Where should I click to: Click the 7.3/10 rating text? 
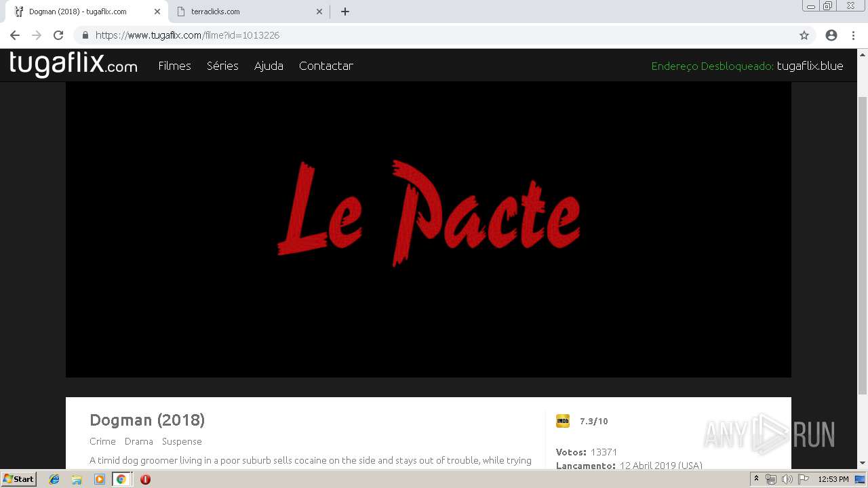coord(594,422)
